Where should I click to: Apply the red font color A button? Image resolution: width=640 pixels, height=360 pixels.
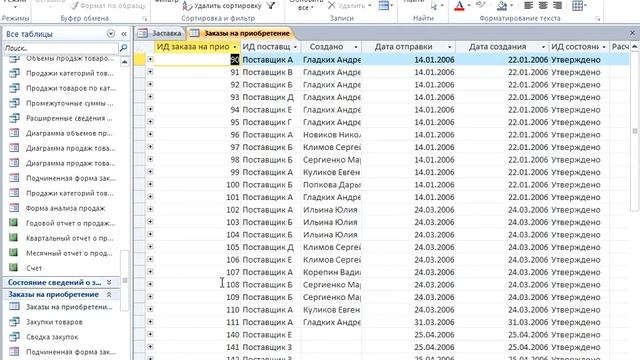459,6
